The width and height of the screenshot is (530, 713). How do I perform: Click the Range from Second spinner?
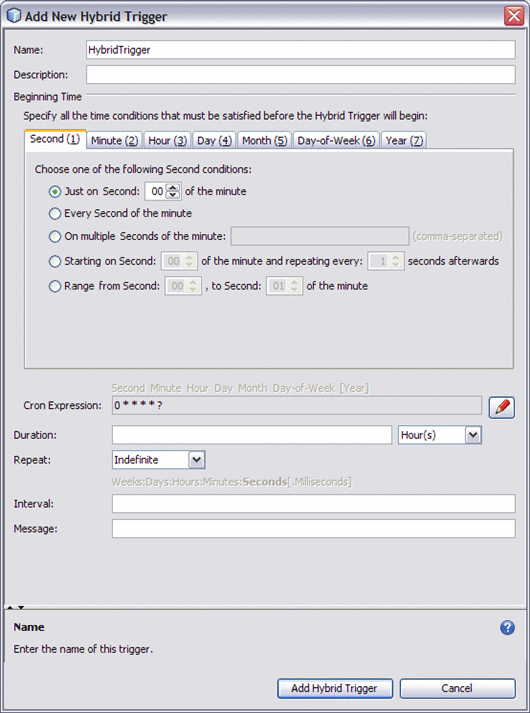[x=183, y=286]
